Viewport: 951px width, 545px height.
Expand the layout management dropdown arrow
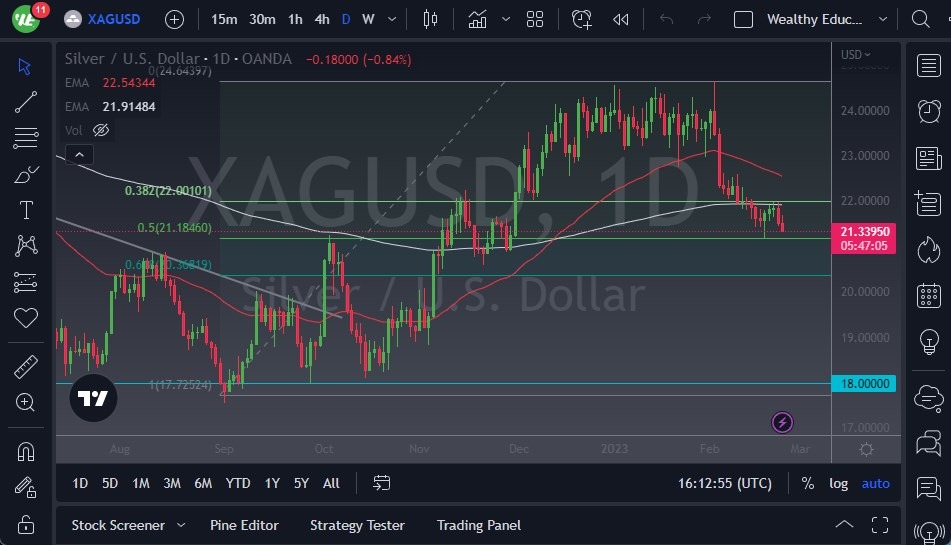[x=883, y=19]
